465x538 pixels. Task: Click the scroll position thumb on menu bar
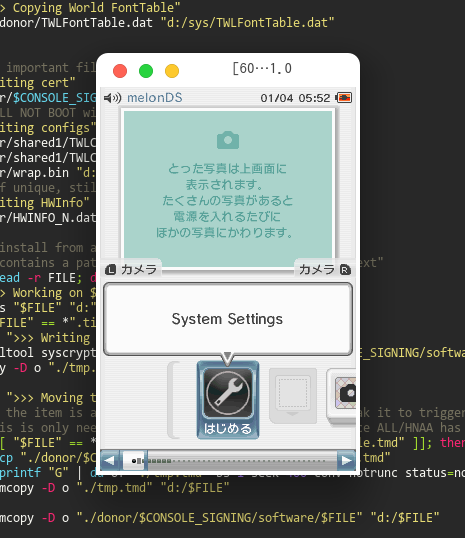click(134, 460)
